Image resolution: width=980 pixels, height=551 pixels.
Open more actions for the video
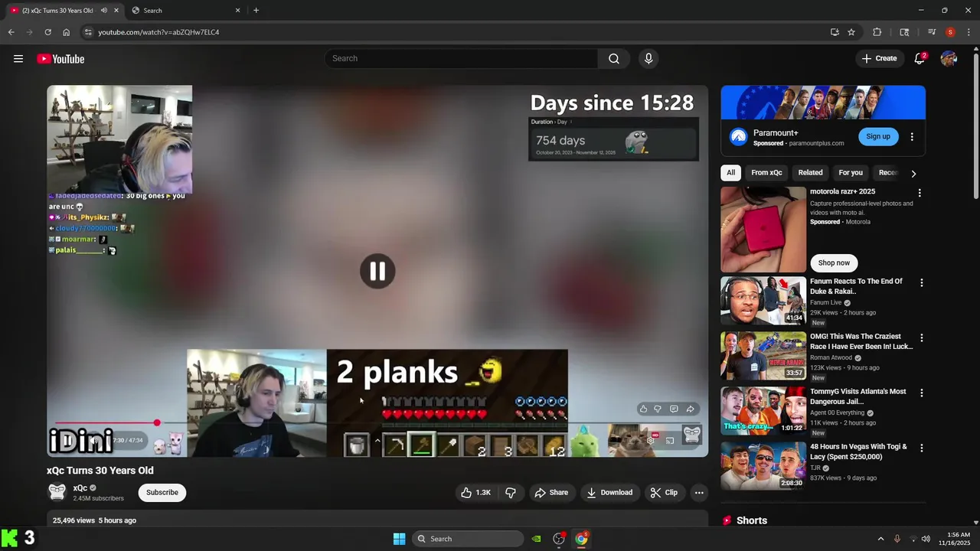click(x=699, y=493)
